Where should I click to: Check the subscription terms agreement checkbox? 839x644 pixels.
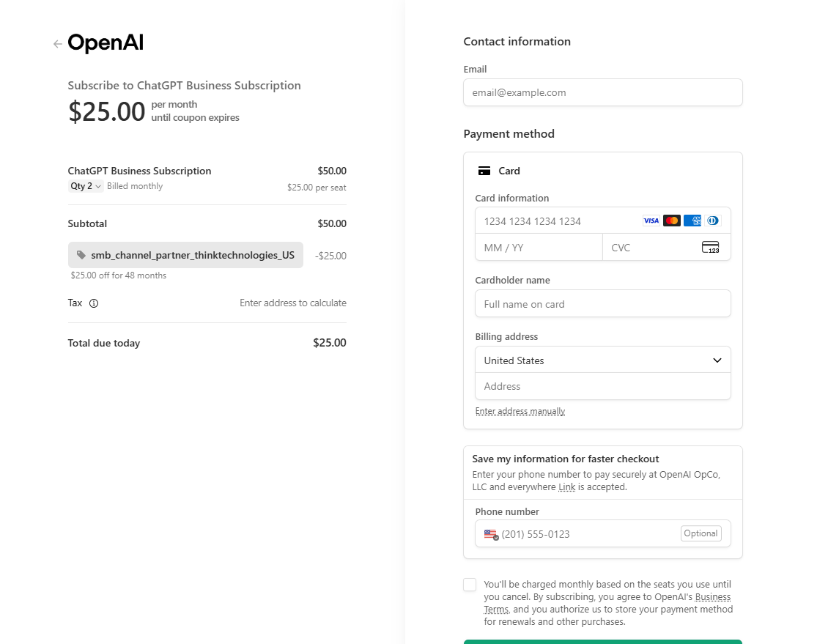pyautogui.click(x=470, y=585)
